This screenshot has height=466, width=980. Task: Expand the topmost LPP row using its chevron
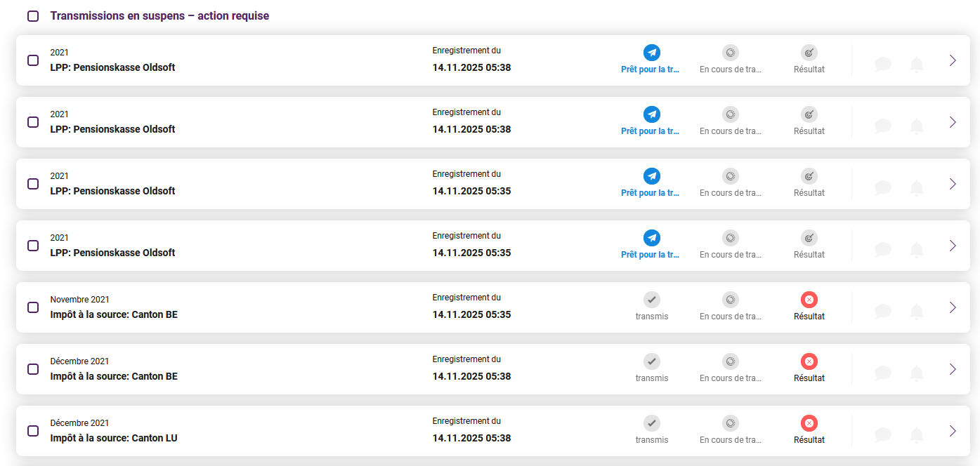953,60
